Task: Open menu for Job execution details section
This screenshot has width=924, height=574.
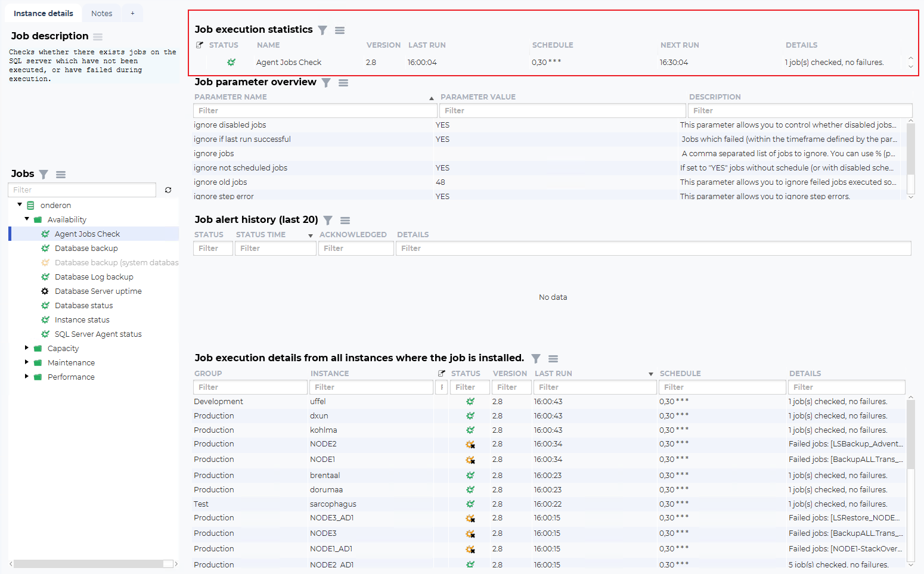Action: coord(553,359)
